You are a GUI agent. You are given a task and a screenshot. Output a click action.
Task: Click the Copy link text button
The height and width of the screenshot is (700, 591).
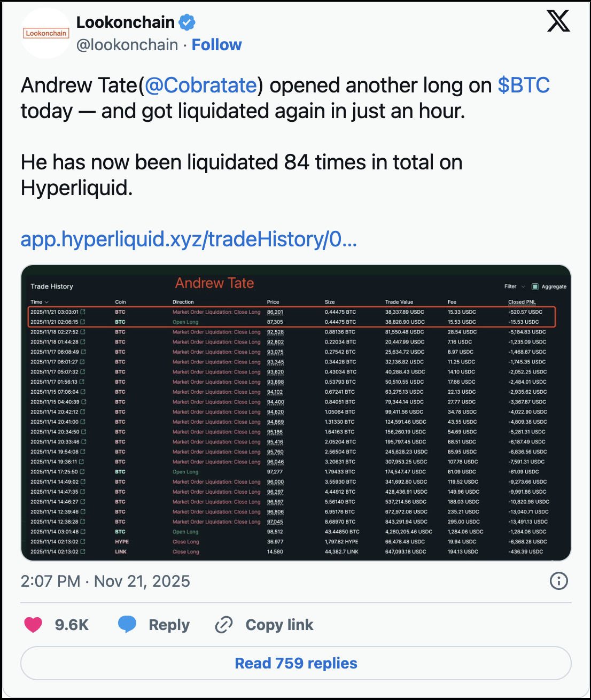click(279, 625)
